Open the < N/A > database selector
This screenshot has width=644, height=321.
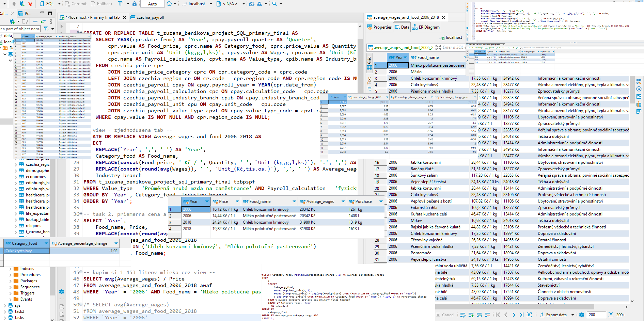click(x=231, y=4)
